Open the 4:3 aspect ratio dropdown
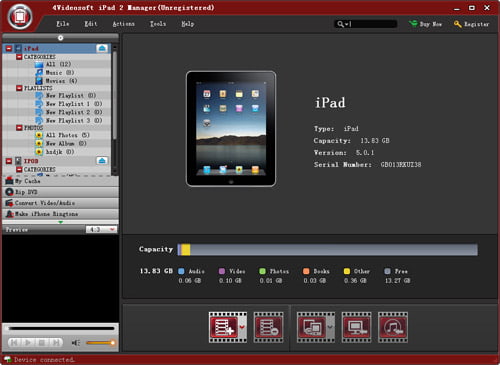Screen dimensions: 500x365 click(x=101, y=229)
